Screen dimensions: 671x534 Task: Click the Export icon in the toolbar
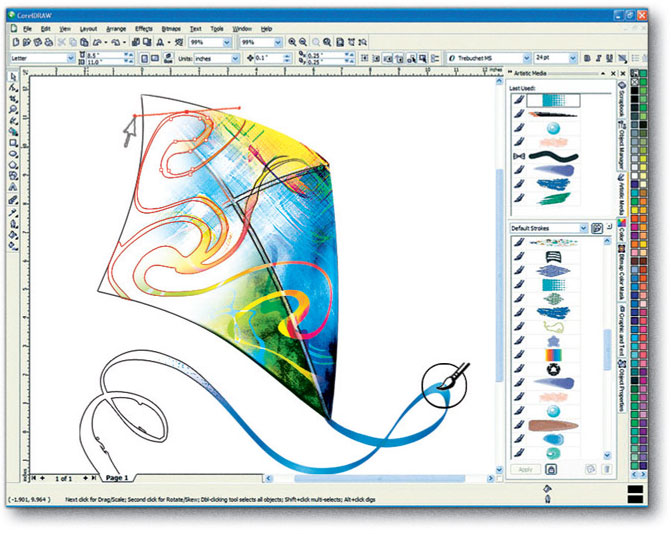point(147,42)
